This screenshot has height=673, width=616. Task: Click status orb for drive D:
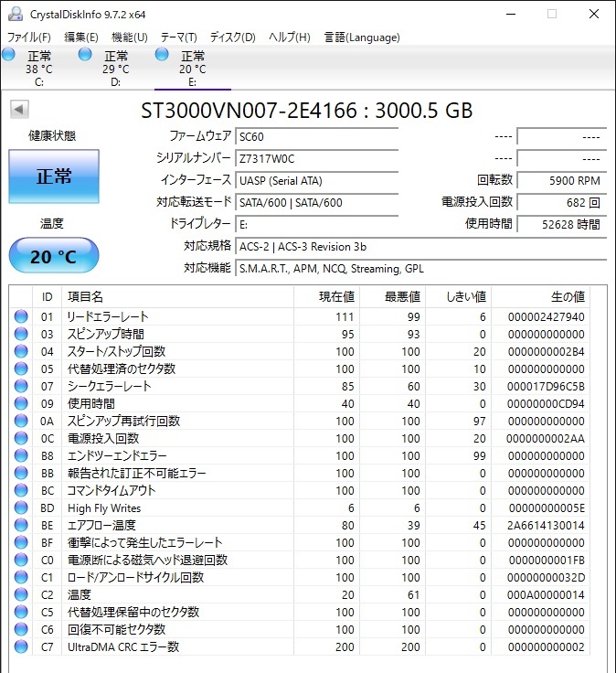pyautogui.click(x=86, y=55)
